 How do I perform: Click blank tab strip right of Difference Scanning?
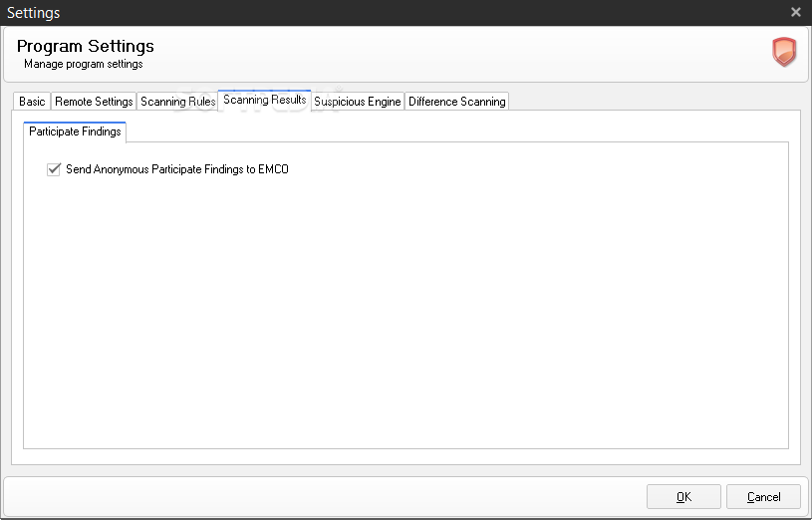[x=648, y=101]
